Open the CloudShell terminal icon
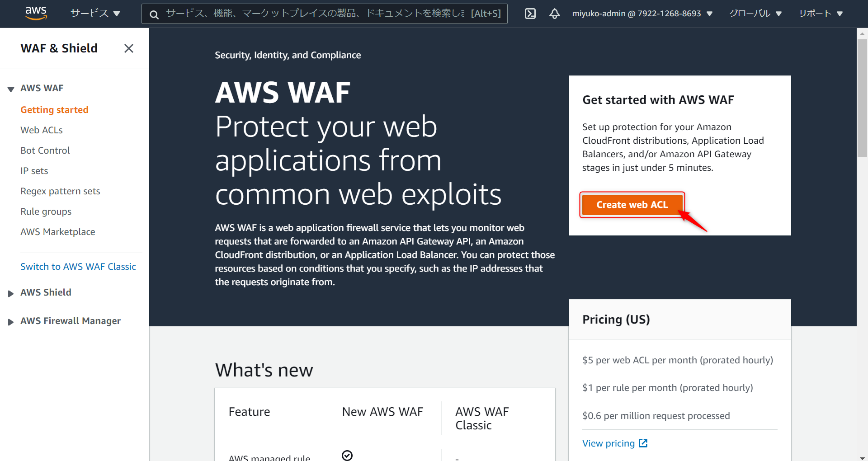868x461 pixels. click(530, 14)
